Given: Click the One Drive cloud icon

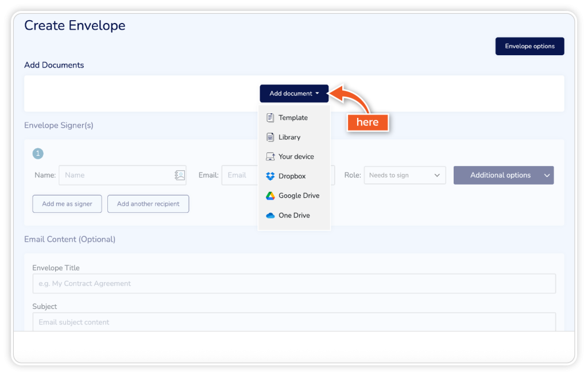Looking at the screenshot, I should point(270,216).
